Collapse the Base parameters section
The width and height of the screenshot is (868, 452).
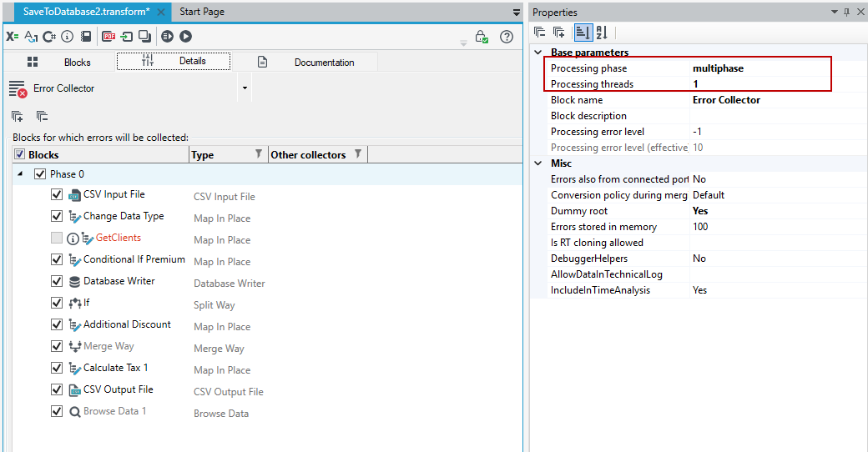(x=538, y=53)
